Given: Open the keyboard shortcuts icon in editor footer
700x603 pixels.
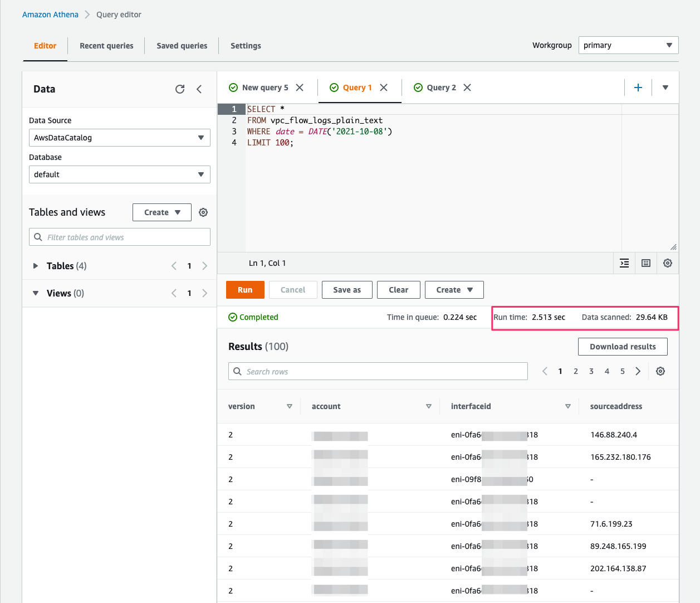Looking at the screenshot, I should point(646,263).
